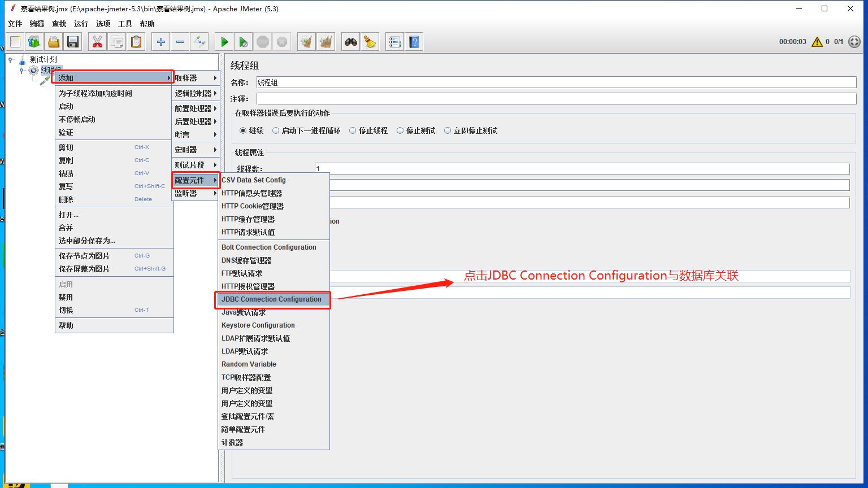The height and width of the screenshot is (488, 868).
Task: Click in the 注释 input field
Action: pyautogui.click(x=556, y=99)
